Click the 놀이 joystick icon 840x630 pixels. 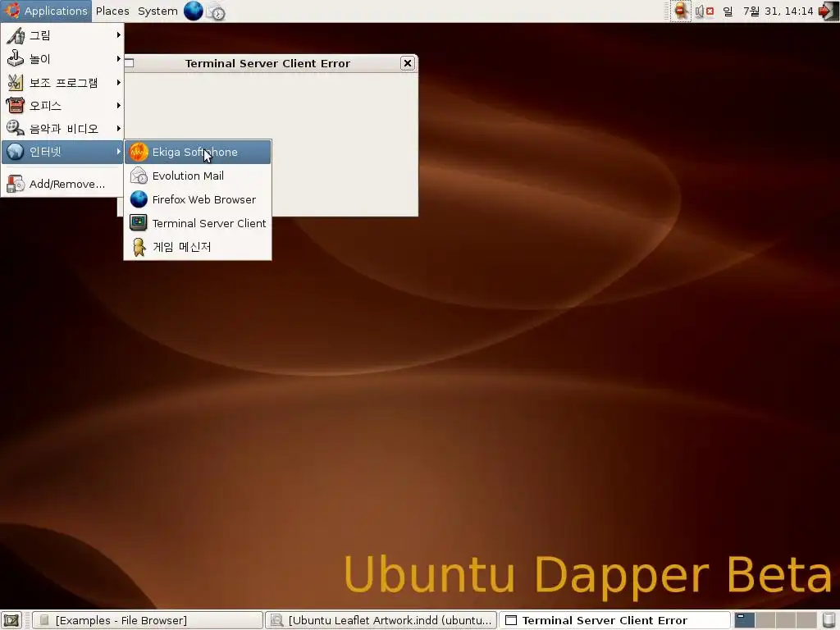coord(15,58)
